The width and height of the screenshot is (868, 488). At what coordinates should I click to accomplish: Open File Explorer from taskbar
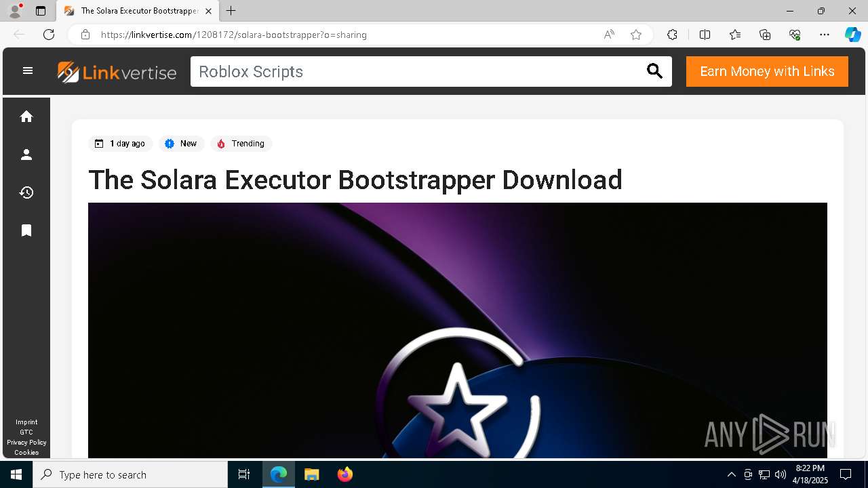point(311,474)
